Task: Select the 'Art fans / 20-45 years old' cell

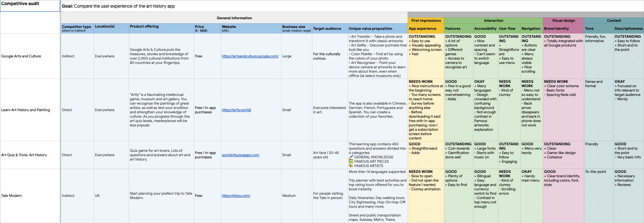Action: tap(330, 155)
